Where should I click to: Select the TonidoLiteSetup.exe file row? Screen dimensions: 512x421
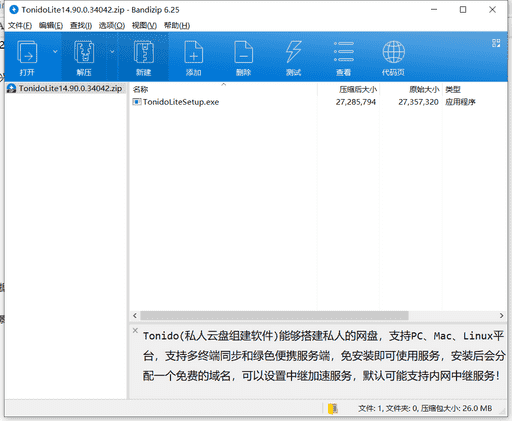pos(318,102)
